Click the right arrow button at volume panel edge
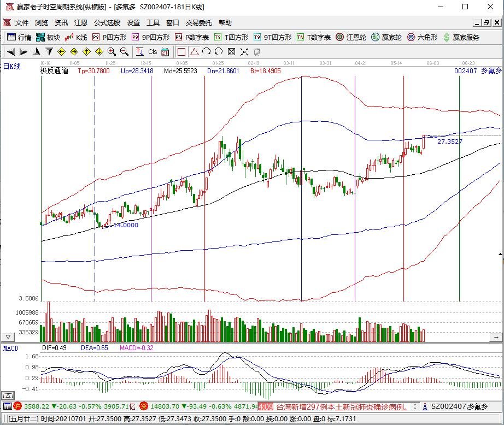The height and width of the screenshot is (425, 504). pyautogui.click(x=496, y=337)
